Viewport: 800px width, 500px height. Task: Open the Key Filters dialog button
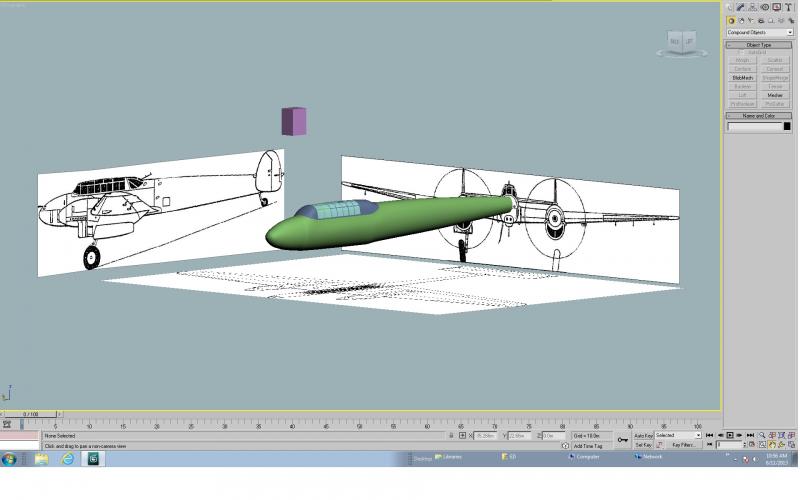(684, 445)
